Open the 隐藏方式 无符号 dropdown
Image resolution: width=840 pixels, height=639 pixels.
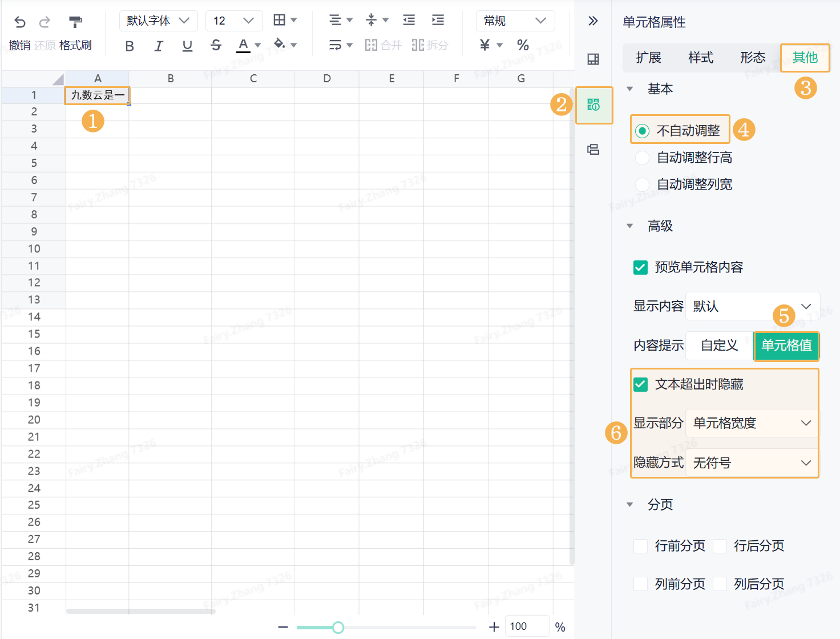(x=752, y=463)
